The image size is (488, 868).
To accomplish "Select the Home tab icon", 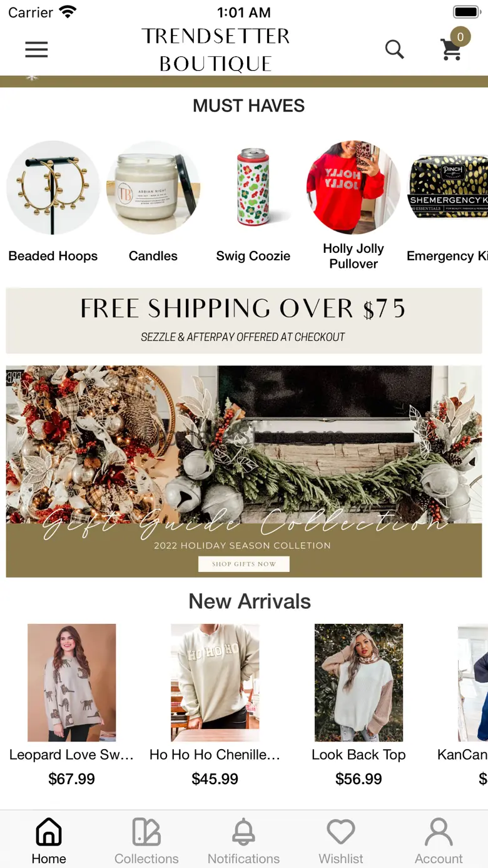I will tap(49, 840).
